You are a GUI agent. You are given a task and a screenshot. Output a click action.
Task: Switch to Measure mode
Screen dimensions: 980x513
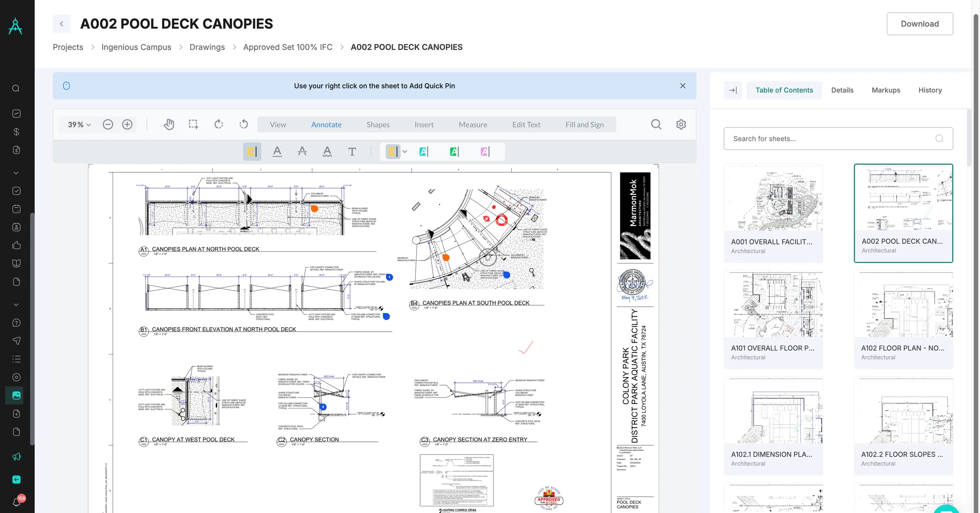pos(473,125)
